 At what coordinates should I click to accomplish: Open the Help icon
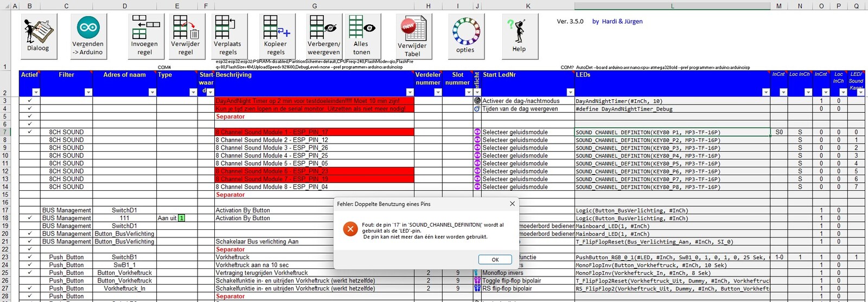coord(519,34)
